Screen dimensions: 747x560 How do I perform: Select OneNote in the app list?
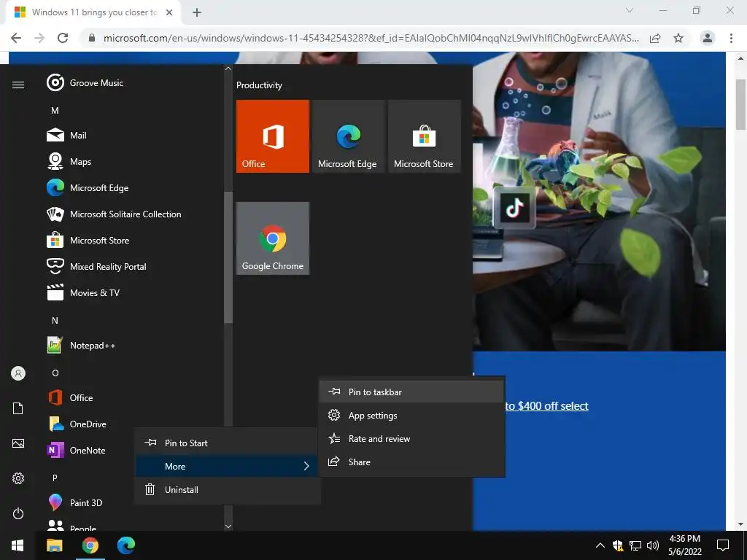click(x=76, y=450)
